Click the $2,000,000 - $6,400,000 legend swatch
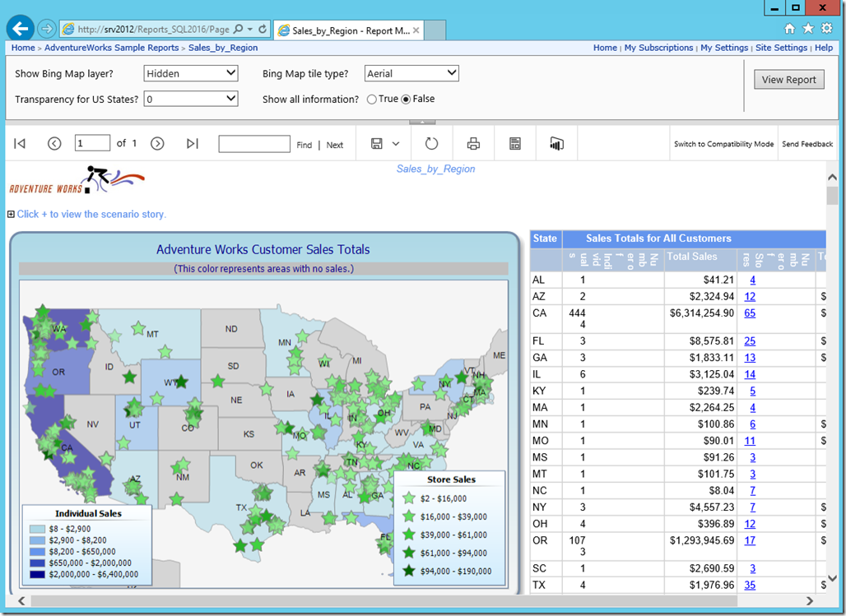 tap(37, 574)
